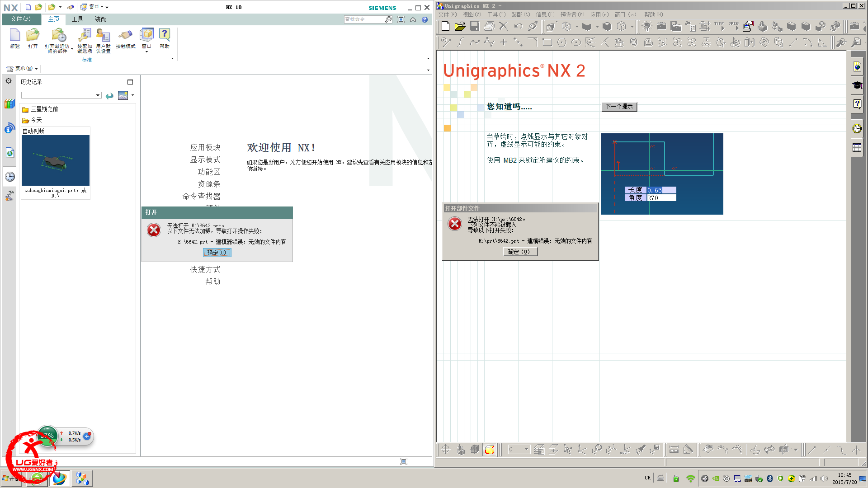
Task: Expand the history filter combo box
Action: coord(98,95)
